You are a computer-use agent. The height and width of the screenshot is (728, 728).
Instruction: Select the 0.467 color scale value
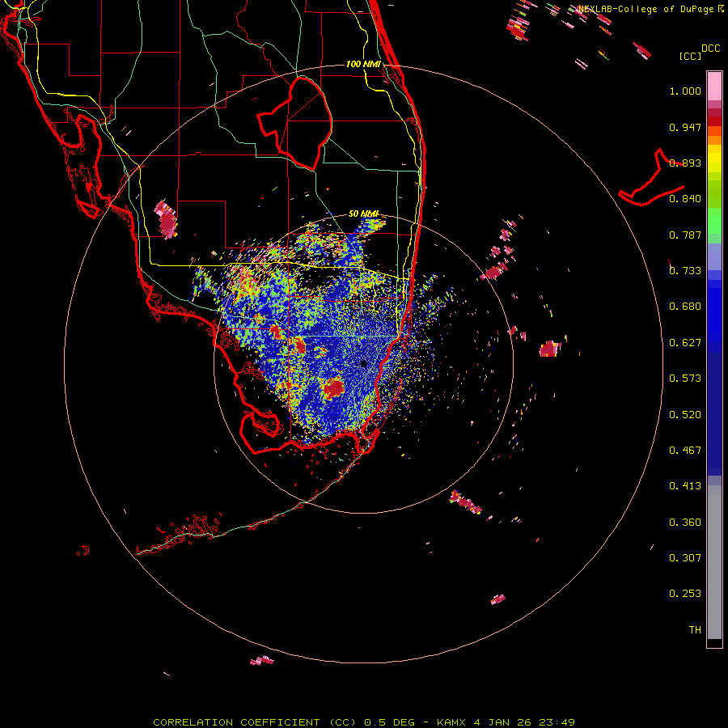click(x=685, y=451)
